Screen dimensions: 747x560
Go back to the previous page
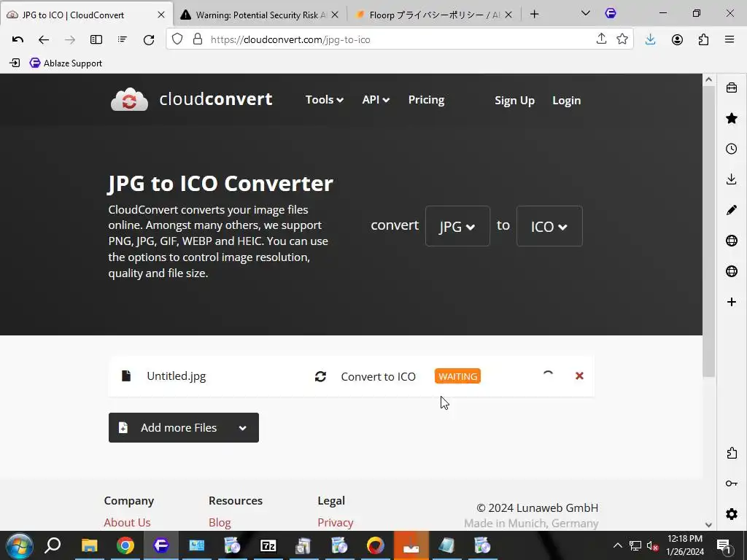(x=43, y=39)
